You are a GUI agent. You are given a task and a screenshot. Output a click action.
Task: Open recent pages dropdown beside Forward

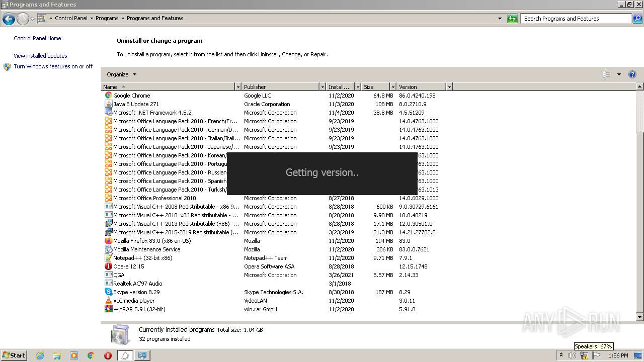32,19
